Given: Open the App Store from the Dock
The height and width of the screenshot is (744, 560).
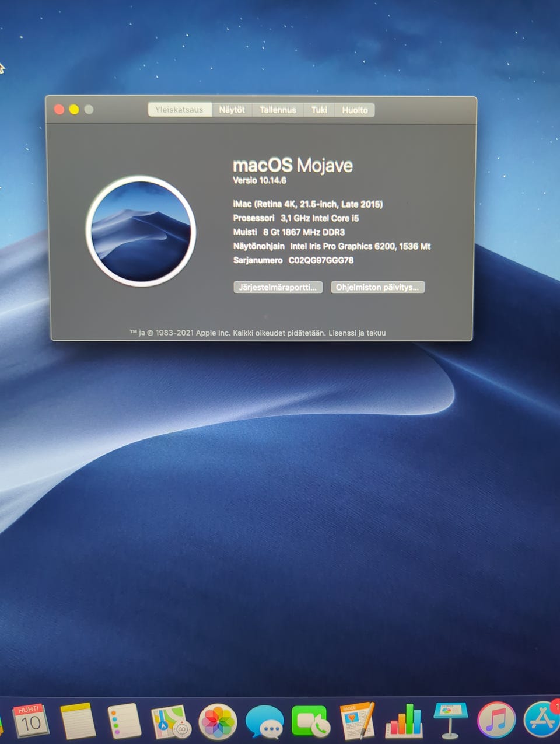Looking at the screenshot, I should [x=542, y=719].
